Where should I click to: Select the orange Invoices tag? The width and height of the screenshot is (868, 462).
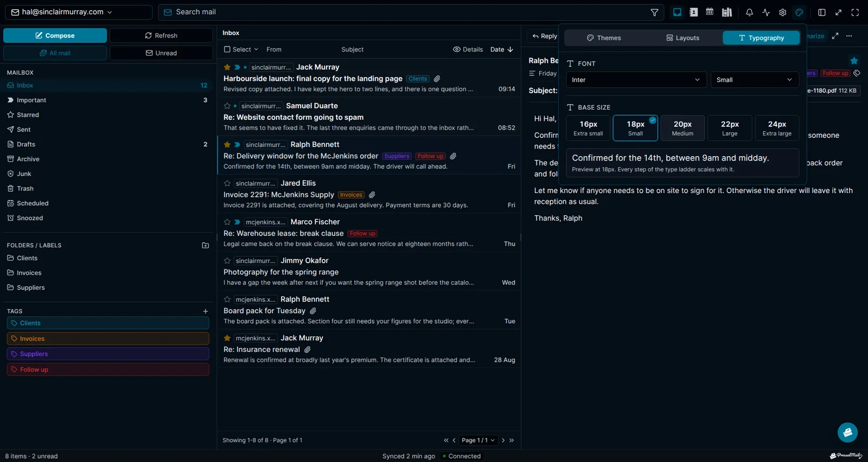[x=108, y=339]
